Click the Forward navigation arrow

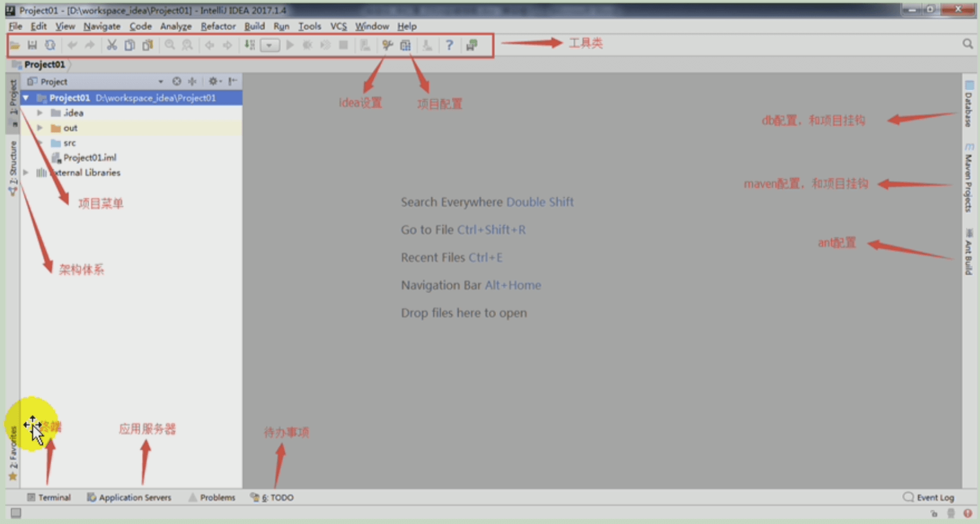coord(227,45)
